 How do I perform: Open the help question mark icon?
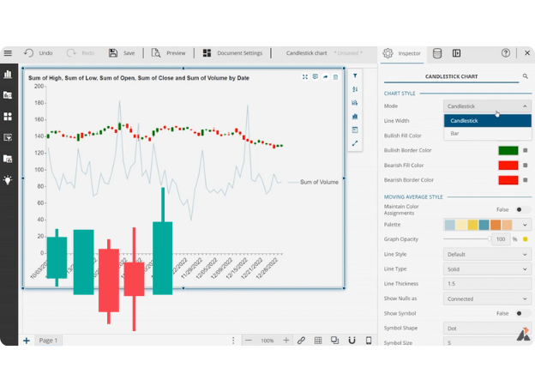tap(506, 53)
